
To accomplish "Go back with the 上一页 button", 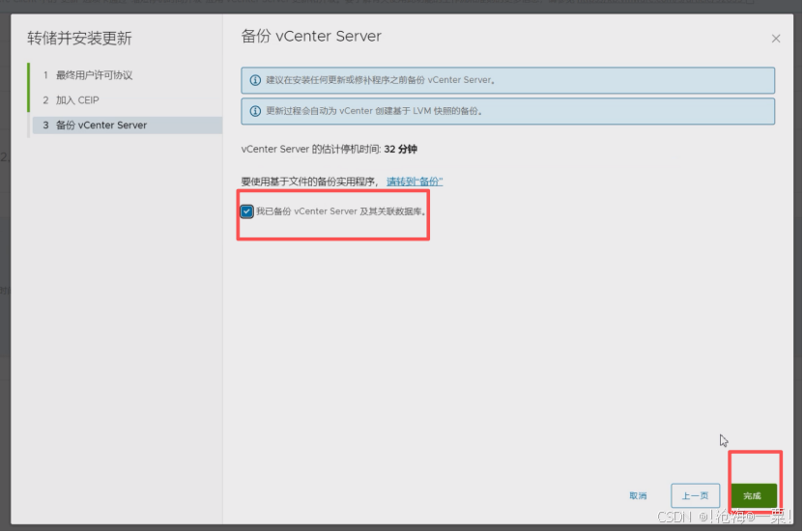I will point(695,495).
